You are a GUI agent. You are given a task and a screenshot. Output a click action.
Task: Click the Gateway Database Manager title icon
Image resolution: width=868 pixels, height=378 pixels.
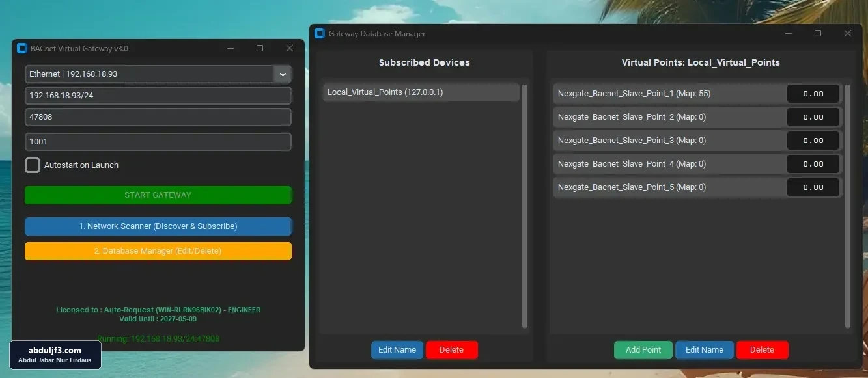tap(319, 34)
